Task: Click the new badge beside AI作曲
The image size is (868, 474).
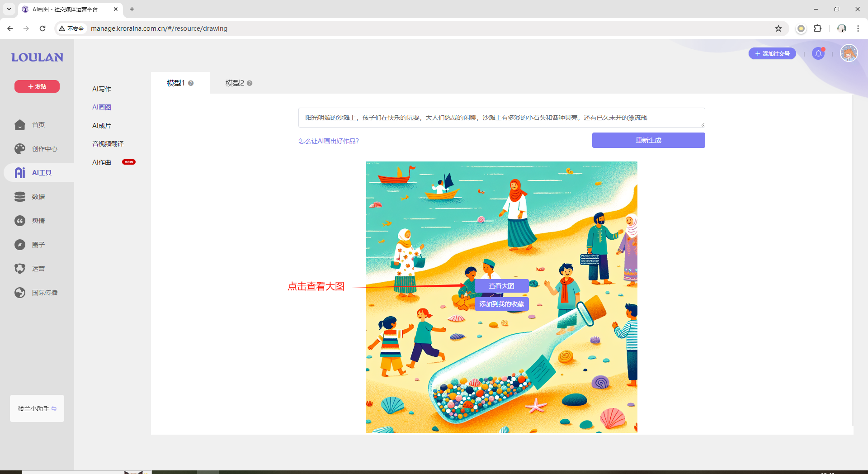Action: [129, 162]
